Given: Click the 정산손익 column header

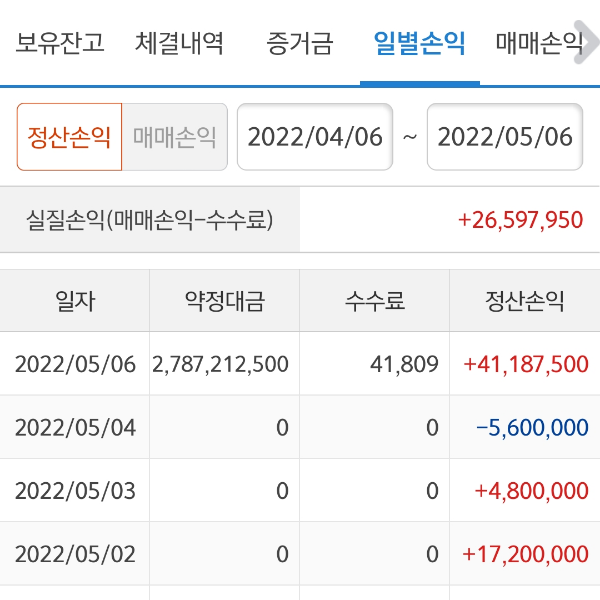Looking at the screenshot, I should (525, 301).
